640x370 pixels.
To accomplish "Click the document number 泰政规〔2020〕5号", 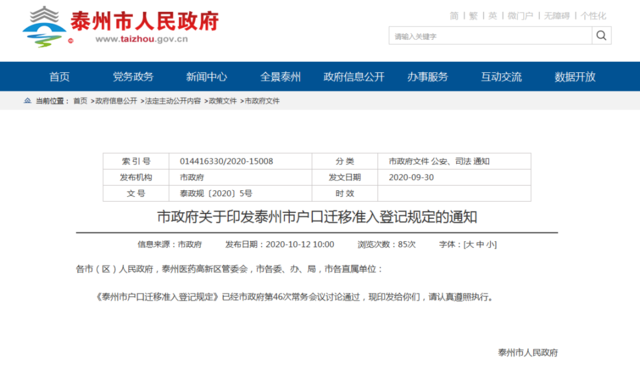I will click(x=216, y=193).
